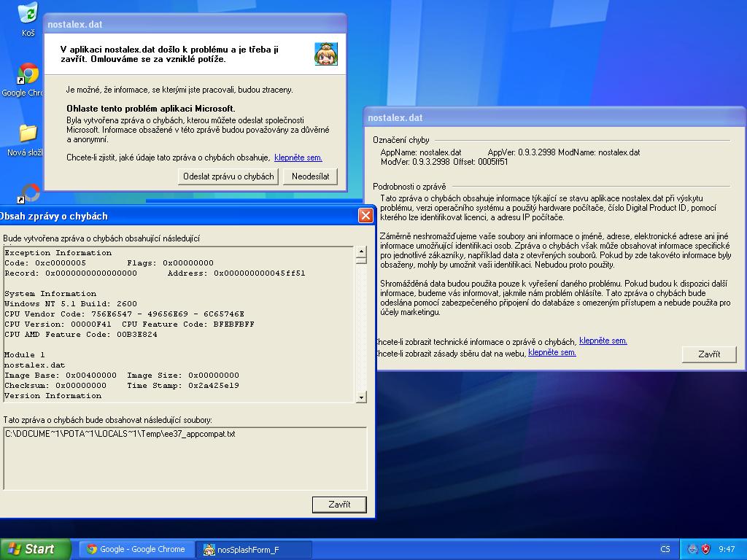Click 'Checksum: 0x00000000' text

[55, 386]
